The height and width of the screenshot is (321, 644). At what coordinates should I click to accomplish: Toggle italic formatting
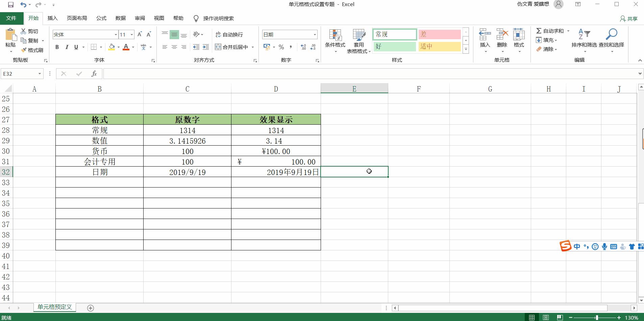(67, 47)
